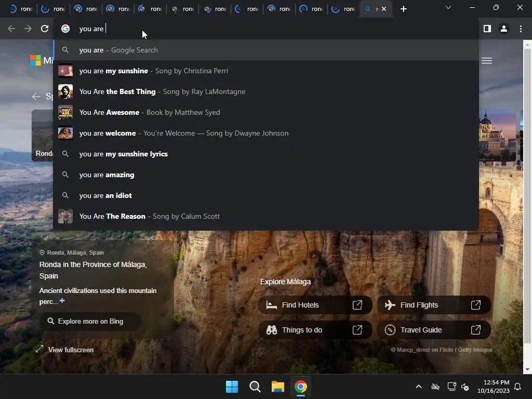Screen dimensions: 532x399
Task: Click Things to do button
Action: 315,330
